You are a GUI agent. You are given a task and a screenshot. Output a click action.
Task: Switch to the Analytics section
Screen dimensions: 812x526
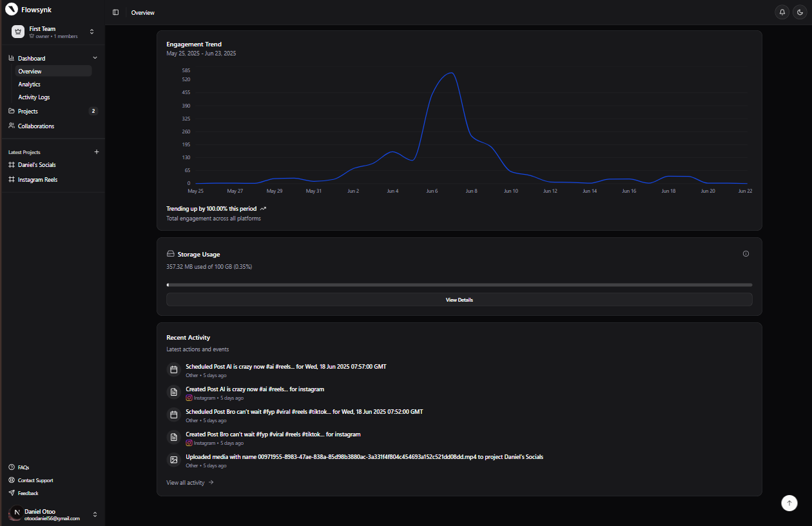tap(30, 84)
